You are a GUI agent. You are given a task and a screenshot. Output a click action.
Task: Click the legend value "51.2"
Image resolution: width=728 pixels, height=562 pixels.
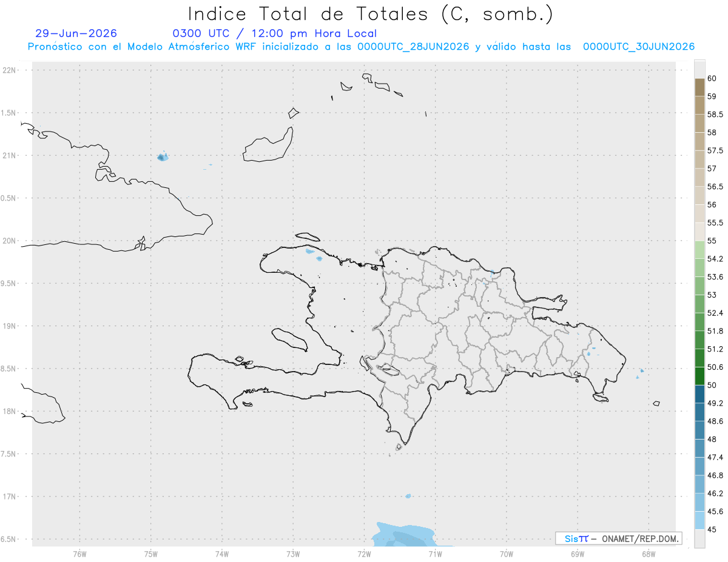point(715,349)
